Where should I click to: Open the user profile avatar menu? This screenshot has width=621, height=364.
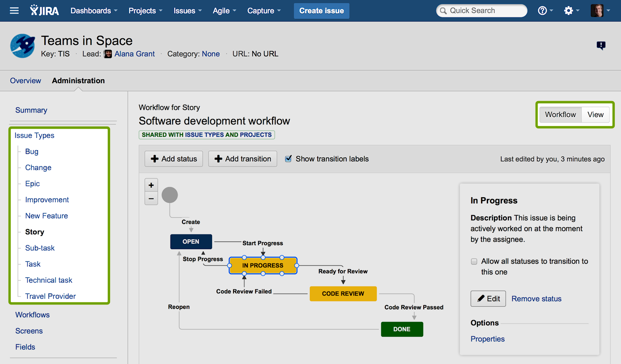pyautogui.click(x=600, y=11)
